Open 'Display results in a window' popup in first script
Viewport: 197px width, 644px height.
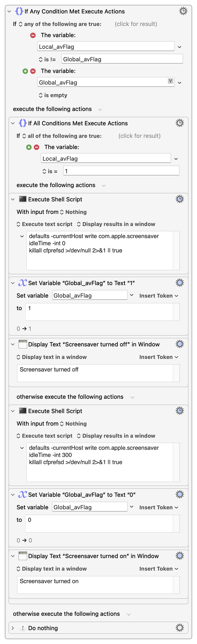click(x=116, y=224)
